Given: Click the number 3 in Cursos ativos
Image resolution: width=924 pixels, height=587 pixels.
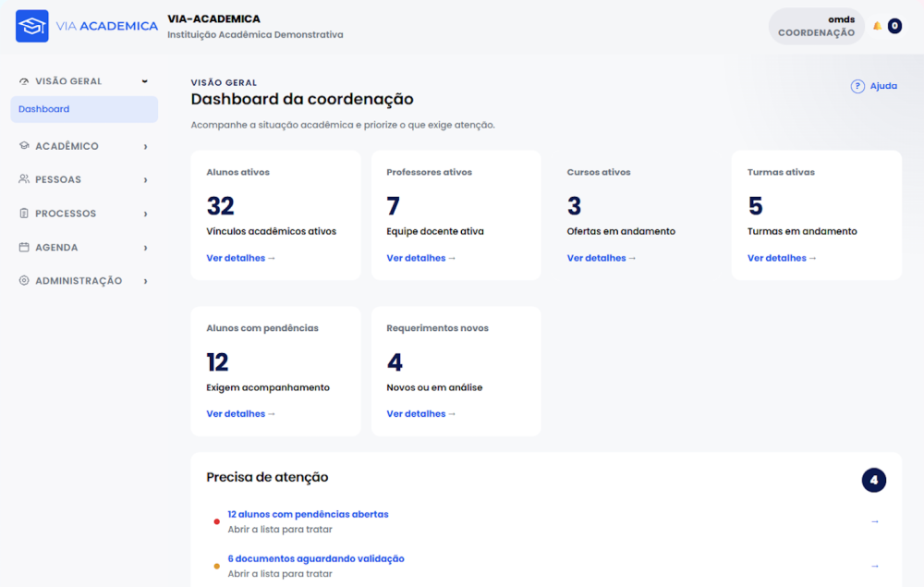Looking at the screenshot, I should click(574, 206).
